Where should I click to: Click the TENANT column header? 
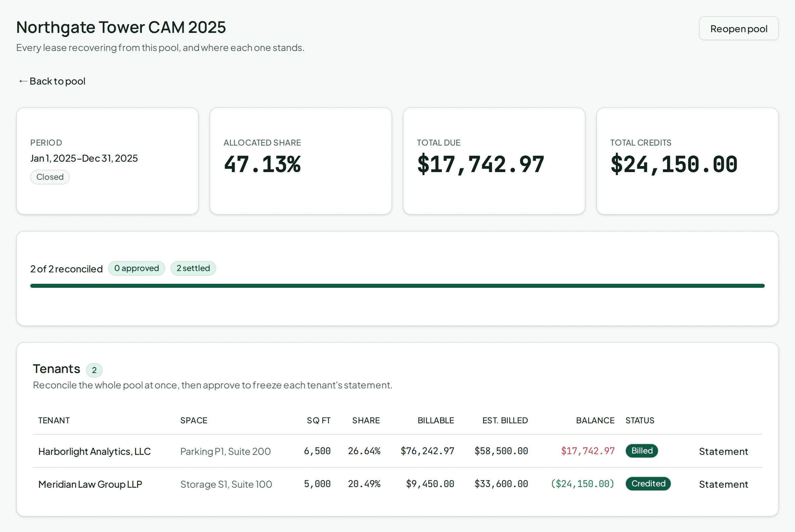tap(54, 420)
